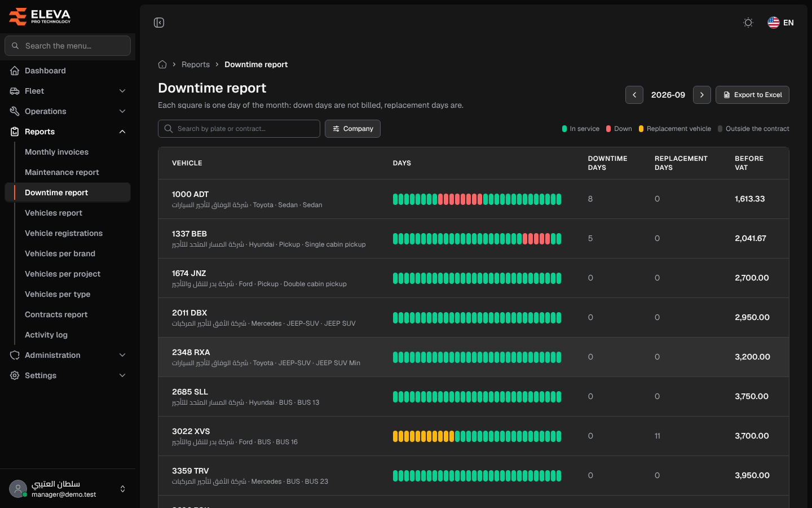Image resolution: width=812 pixels, height=508 pixels.
Task: Click the ELEVA Pro Technology logo
Action: (39, 16)
